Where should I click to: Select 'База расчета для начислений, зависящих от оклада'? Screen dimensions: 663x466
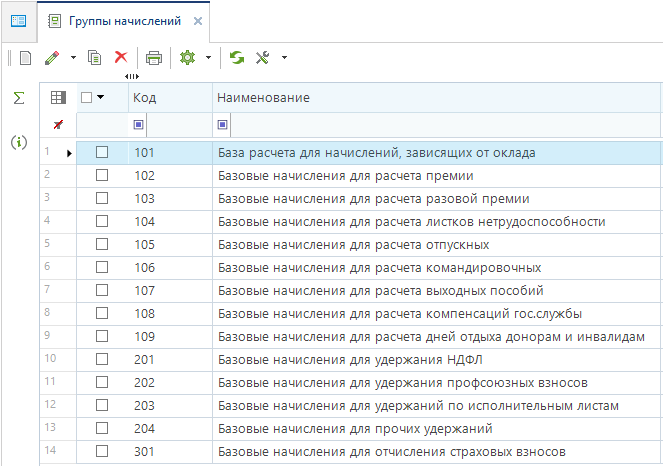point(376,153)
